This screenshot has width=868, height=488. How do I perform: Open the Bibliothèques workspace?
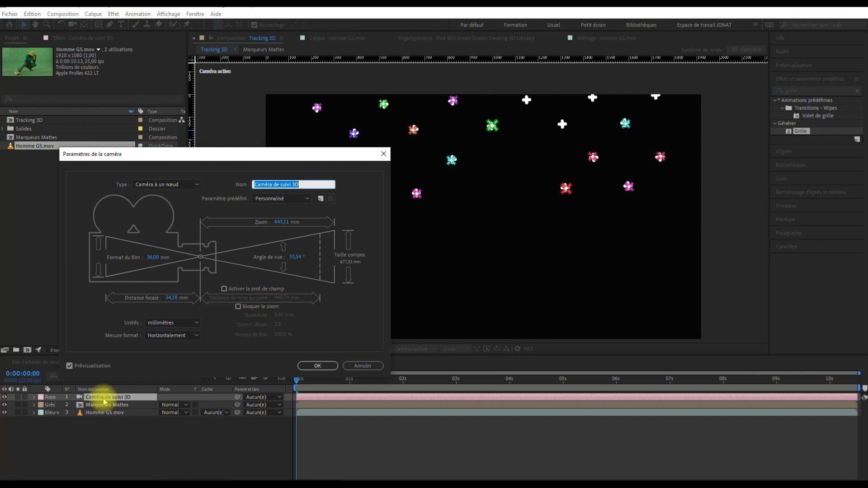click(x=641, y=25)
